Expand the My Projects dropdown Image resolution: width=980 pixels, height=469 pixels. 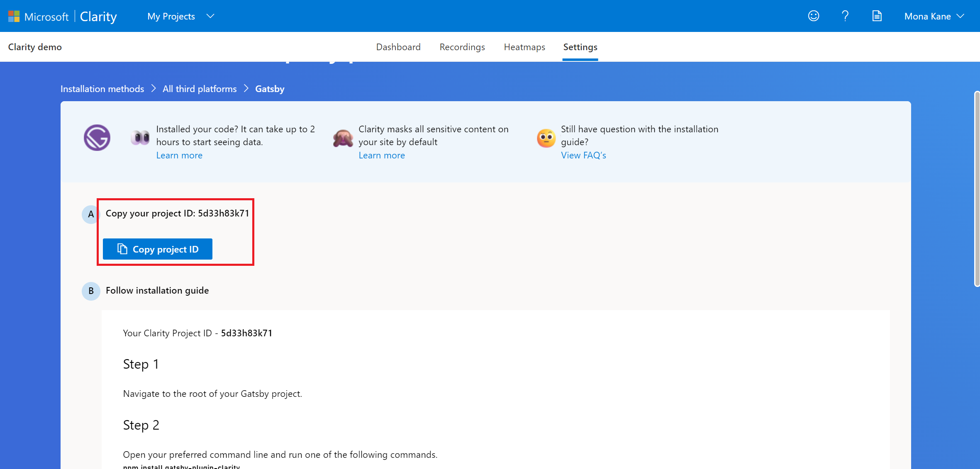click(x=181, y=16)
